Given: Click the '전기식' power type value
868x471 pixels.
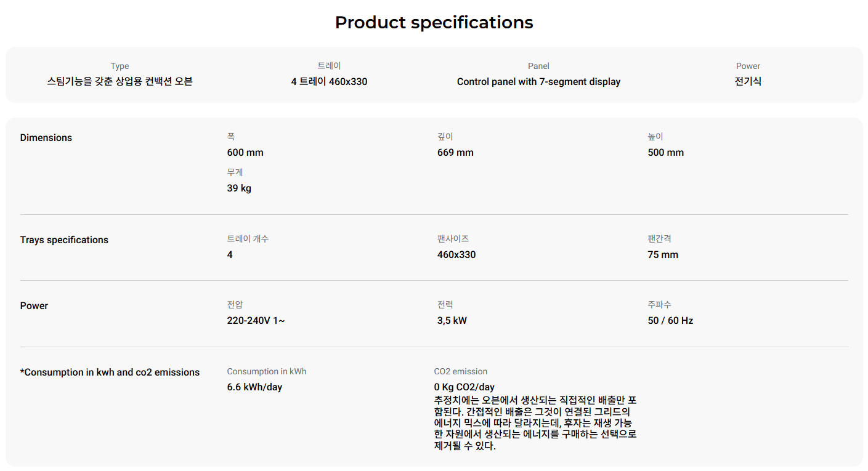Looking at the screenshot, I should pyautogui.click(x=748, y=82).
